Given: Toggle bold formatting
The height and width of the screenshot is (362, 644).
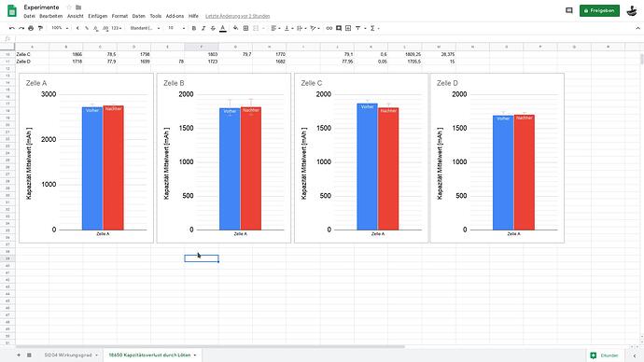Looking at the screenshot, I should click(x=194, y=28).
